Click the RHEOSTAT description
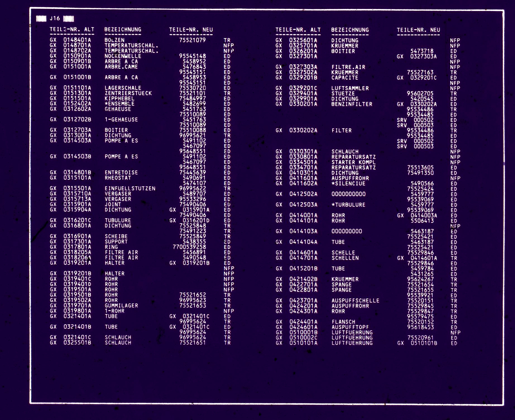515x420 pixels. pos(118,178)
